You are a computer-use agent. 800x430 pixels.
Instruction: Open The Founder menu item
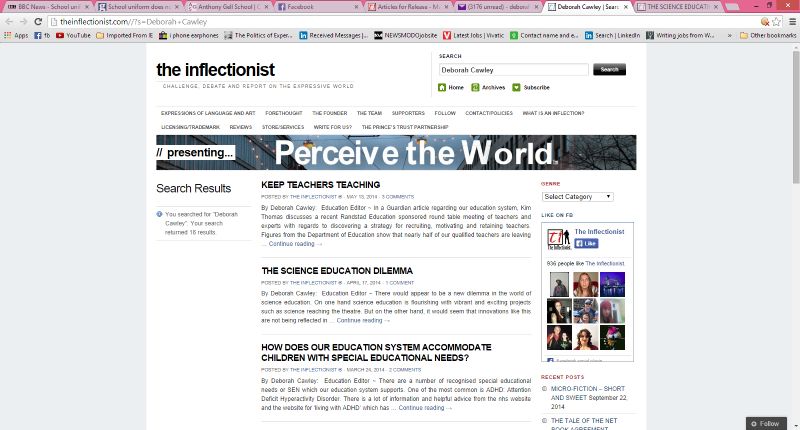click(330, 113)
